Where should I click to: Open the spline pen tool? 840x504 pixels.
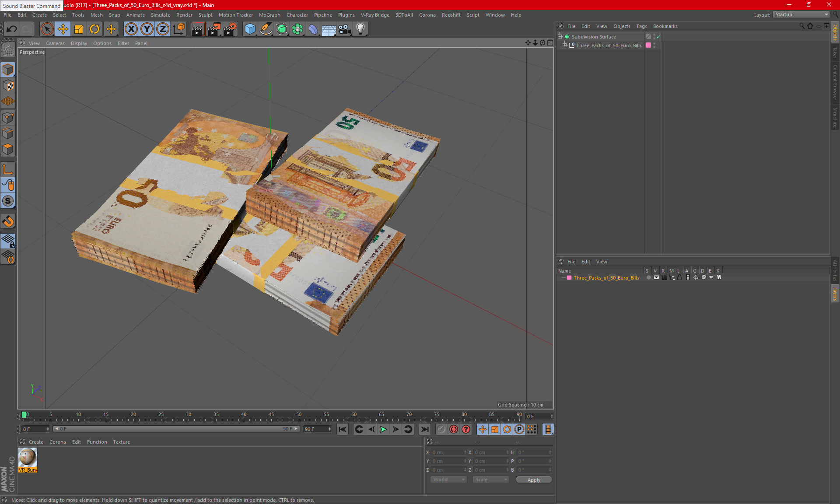(x=266, y=29)
